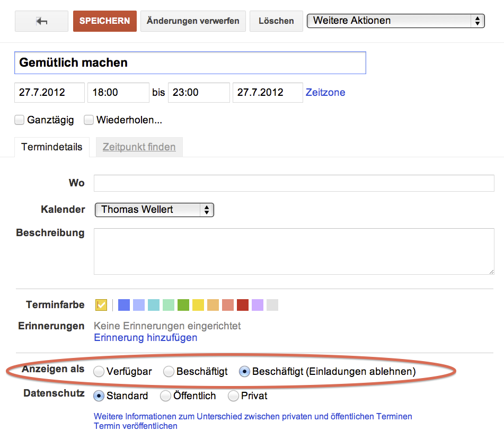This screenshot has width=504, height=440.
Task: Pick the light gray Terminfarbe swatch
Action: point(272,305)
